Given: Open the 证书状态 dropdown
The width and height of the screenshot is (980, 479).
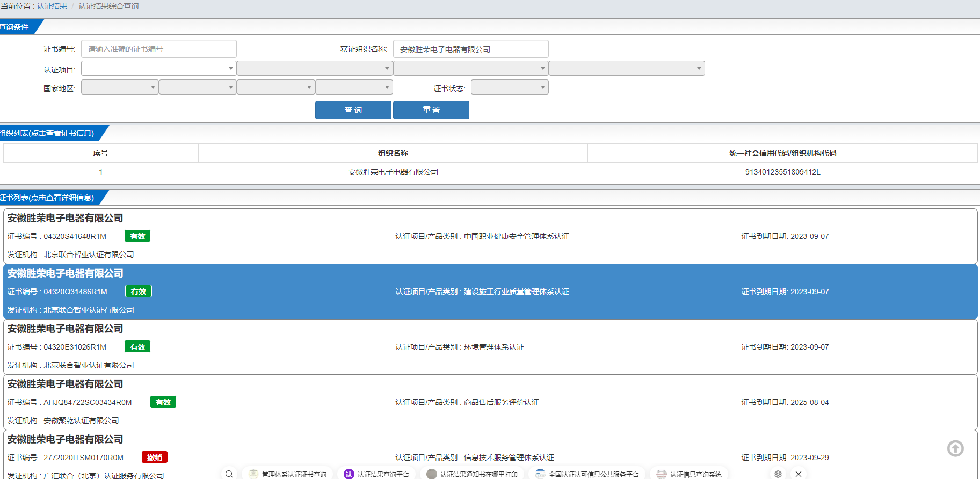Looking at the screenshot, I should (x=510, y=87).
